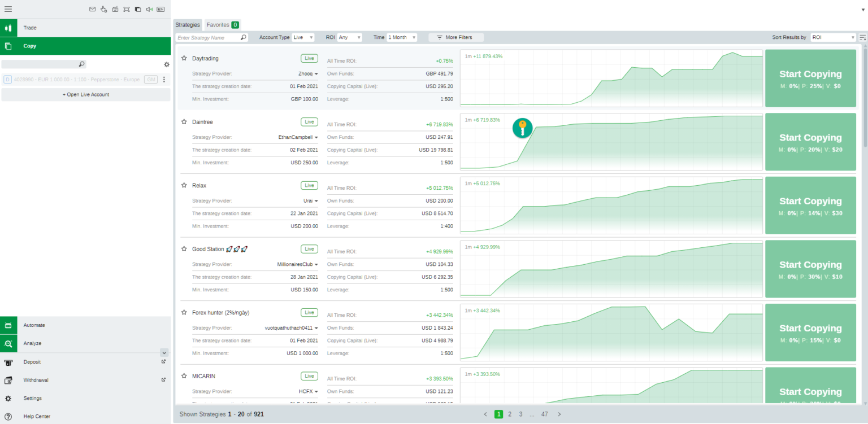
Task: Open the Sort Results by ROI dropdown
Action: coord(834,37)
